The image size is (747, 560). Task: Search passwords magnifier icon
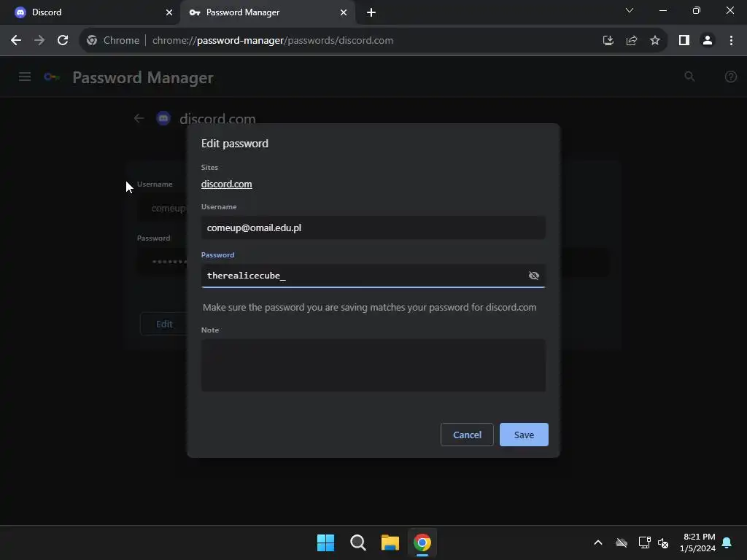(689, 76)
